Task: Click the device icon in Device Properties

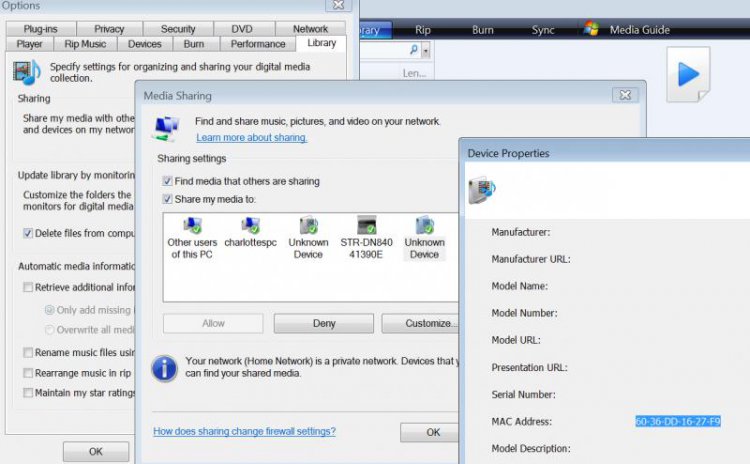Action: point(482,189)
